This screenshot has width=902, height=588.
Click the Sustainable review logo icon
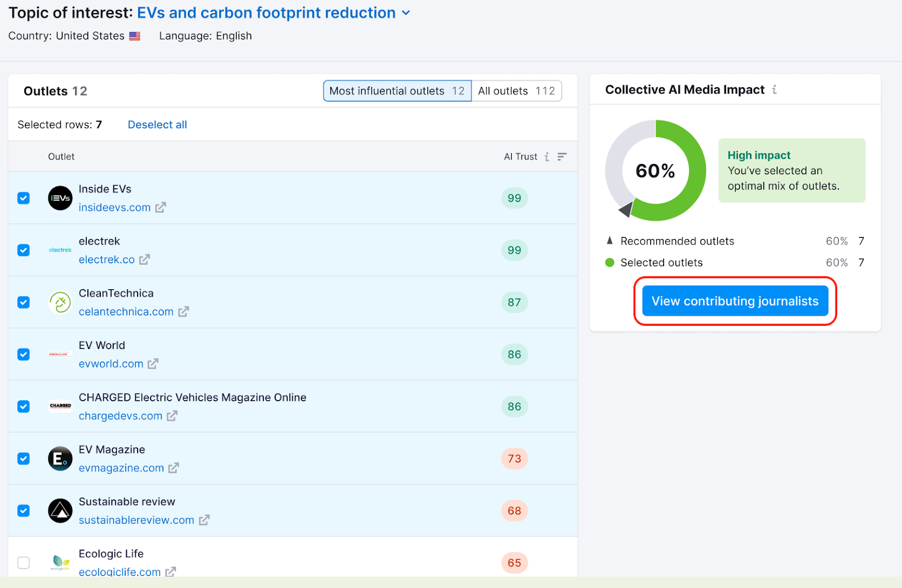click(x=60, y=511)
